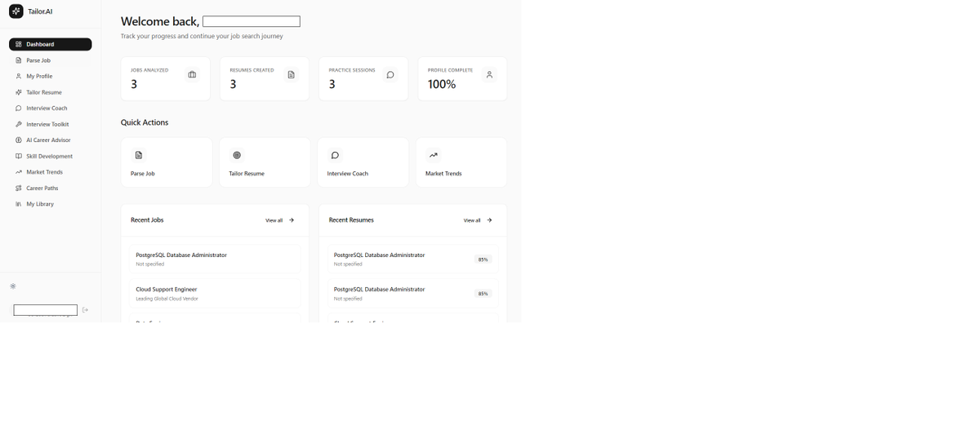Open Market Trends in the sidebar
Screen dimensions: 980x448
tap(51, 172)
